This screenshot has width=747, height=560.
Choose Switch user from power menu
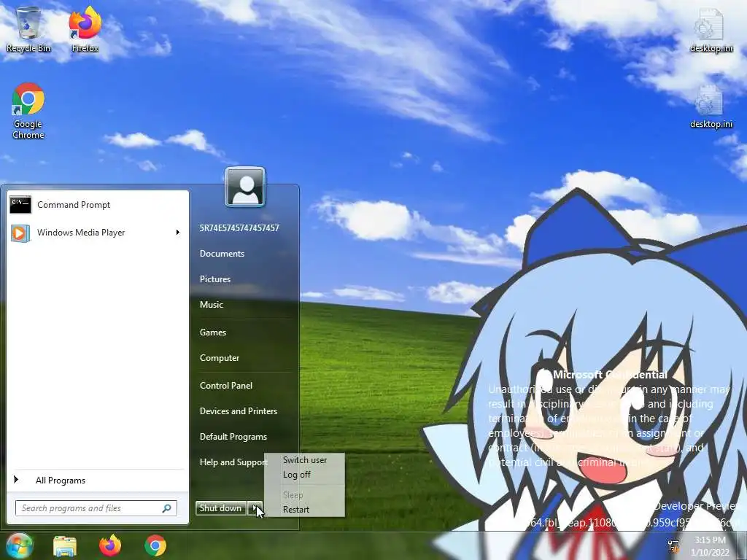pyautogui.click(x=305, y=460)
